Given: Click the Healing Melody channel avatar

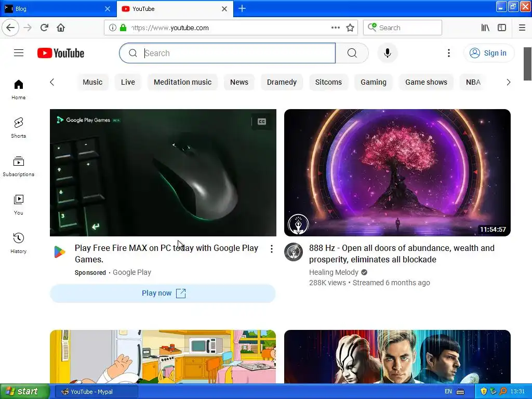Looking at the screenshot, I should tap(294, 252).
